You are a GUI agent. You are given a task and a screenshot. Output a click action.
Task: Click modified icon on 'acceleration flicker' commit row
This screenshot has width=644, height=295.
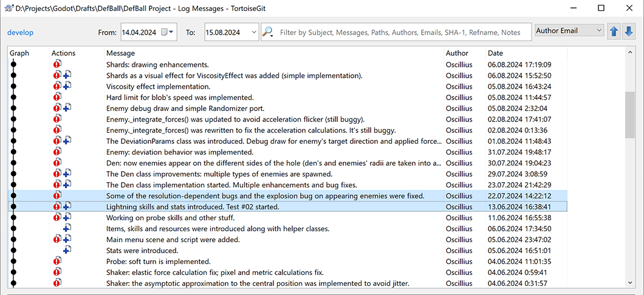(57, 118)
